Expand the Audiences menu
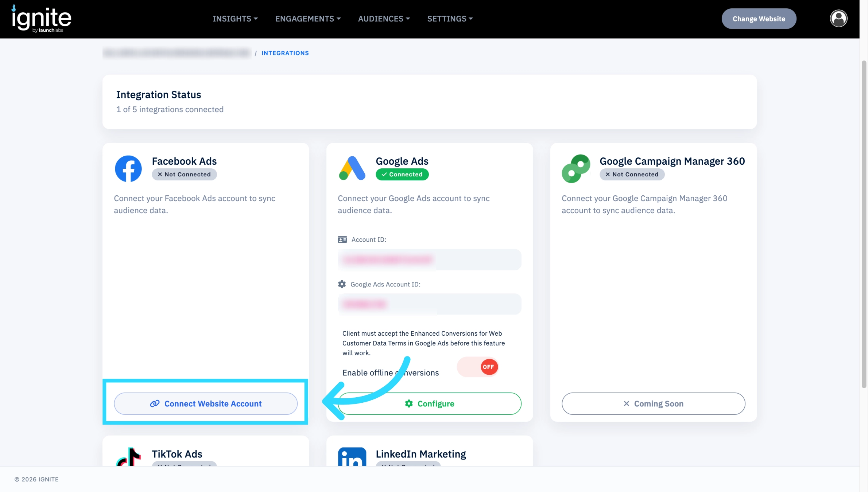The width and height of the screenshot is (868, 492). pyautogui.click(x=384, y=19)
